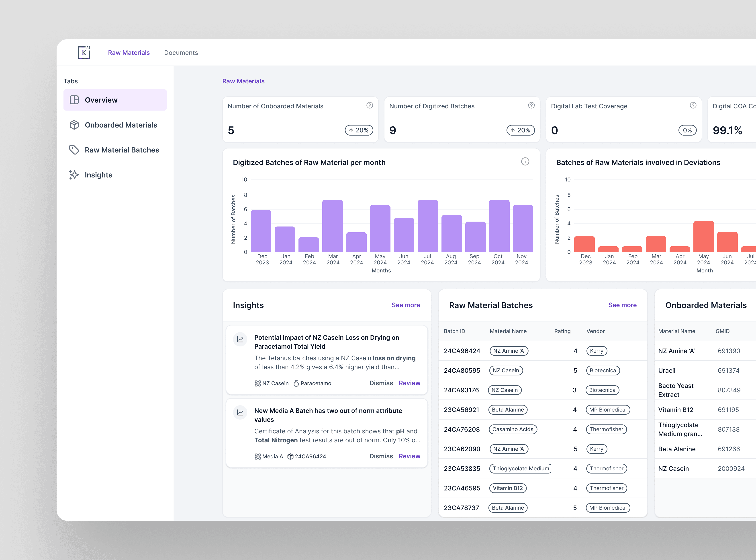Open See more for Raw Material Batches

point(622,305)
